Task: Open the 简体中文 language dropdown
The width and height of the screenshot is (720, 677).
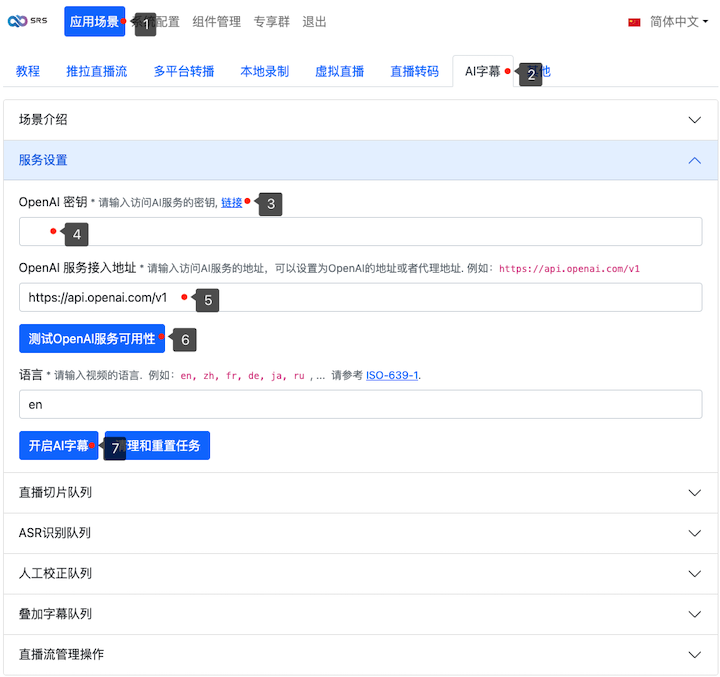Action: tap(678, 22)
